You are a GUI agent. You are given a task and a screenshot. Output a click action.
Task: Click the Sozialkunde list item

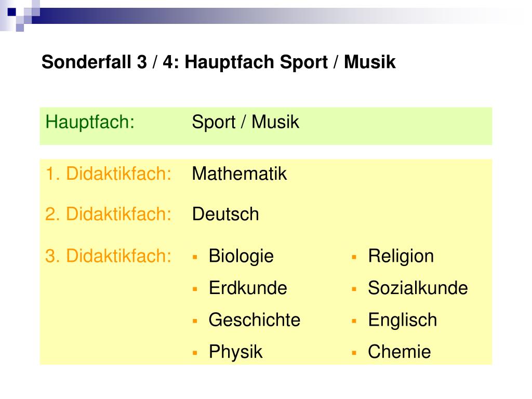[418, 288]
